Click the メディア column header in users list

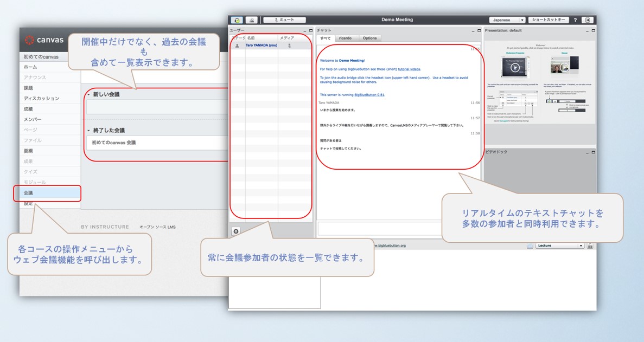(295, 38)
